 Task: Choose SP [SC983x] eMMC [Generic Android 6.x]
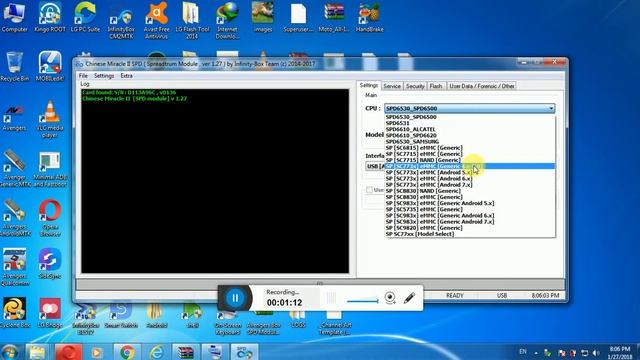(x=469, y=216)
